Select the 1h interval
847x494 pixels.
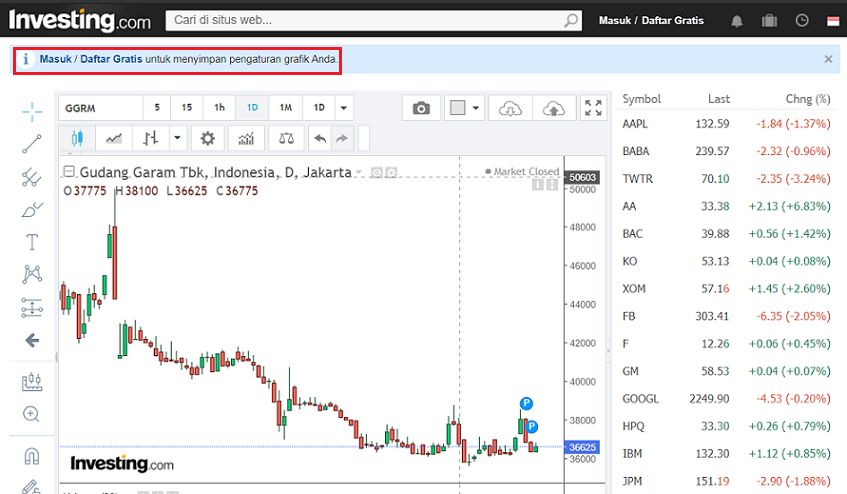point(219,108)
